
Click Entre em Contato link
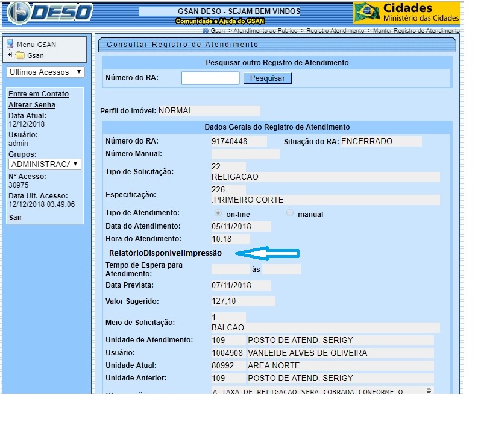[x=39, y=94]
